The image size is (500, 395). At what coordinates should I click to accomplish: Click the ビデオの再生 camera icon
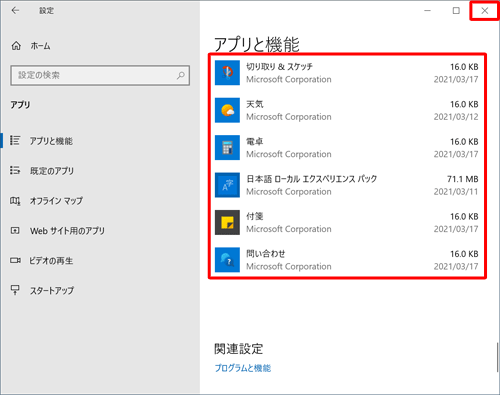coord(15,260)
